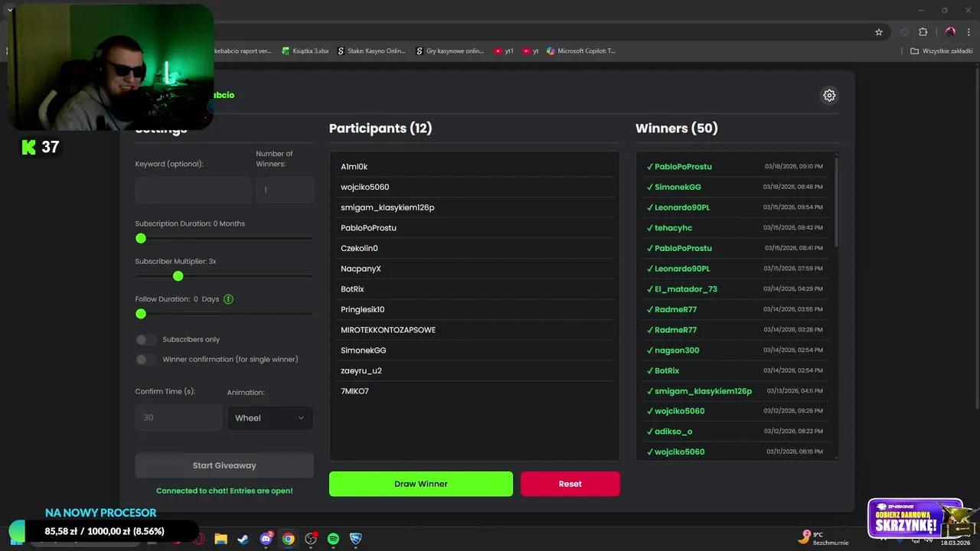Bookmark this page with the star icon
The height and width of the screenshot is (551, 980).
879,32
